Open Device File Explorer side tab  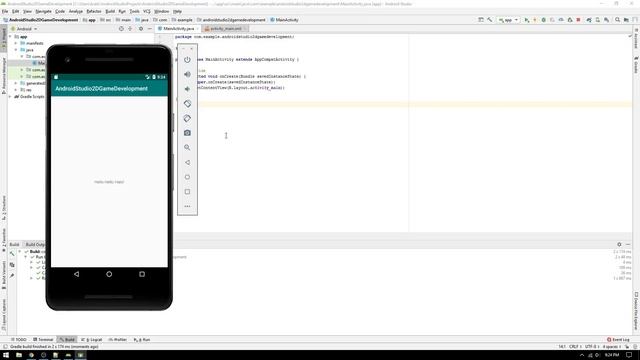636,311
